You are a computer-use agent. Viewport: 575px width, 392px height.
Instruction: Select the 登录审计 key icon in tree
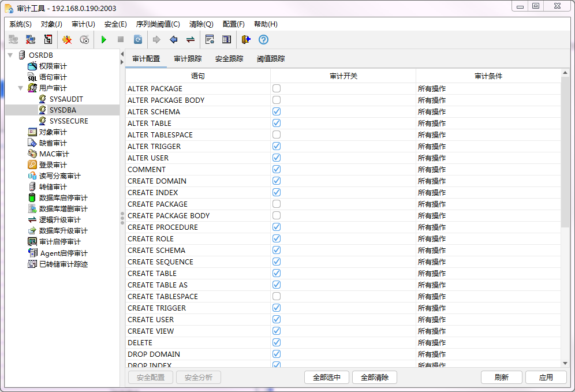click(x=33, y=165)
